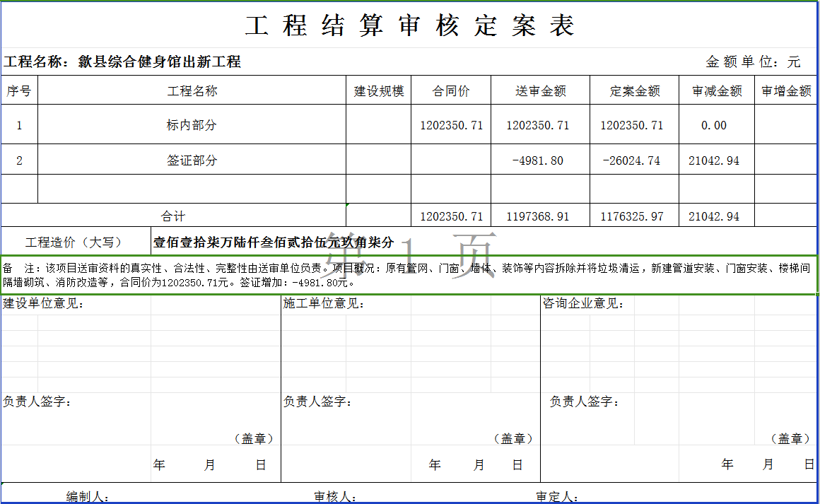Click the 备注 remarks merged cell
Viewport: 820px width, 504px height.
(x=409, y=276)
